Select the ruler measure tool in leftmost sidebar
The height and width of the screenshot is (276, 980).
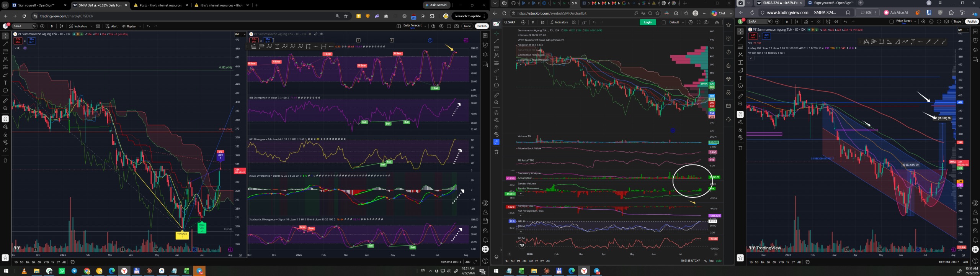[5, 101]
